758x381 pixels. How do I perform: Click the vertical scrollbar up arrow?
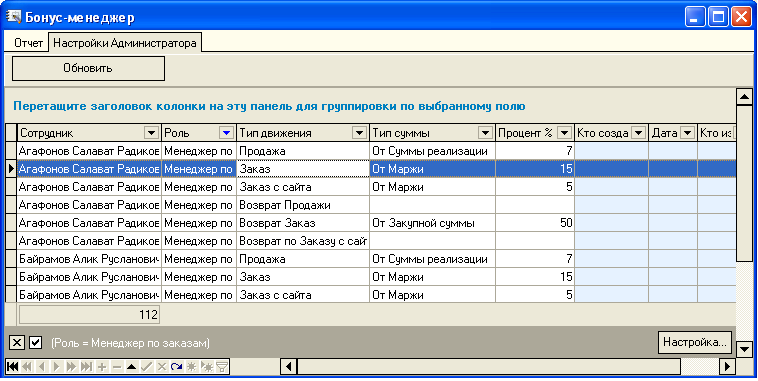[744, 96]
